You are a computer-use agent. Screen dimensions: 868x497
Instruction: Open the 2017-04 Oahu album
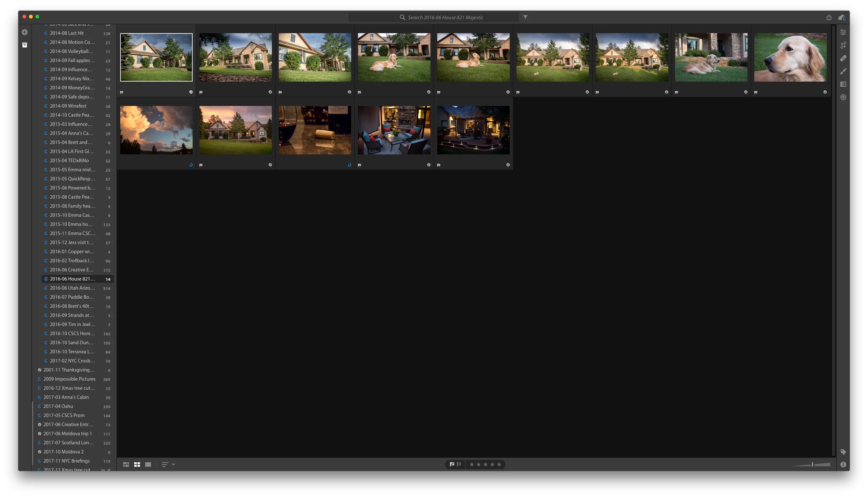(58, 406)
